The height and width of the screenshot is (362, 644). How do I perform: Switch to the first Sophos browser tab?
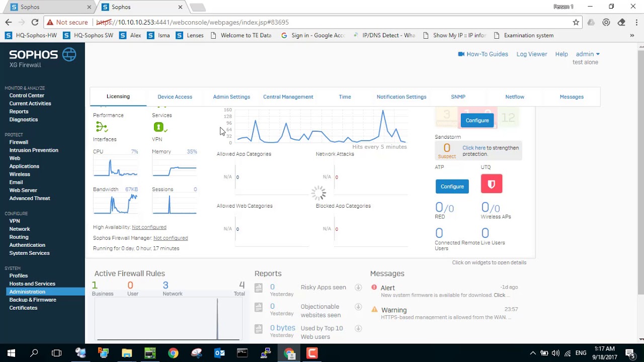pyautogui.click(x=49, y=7)
